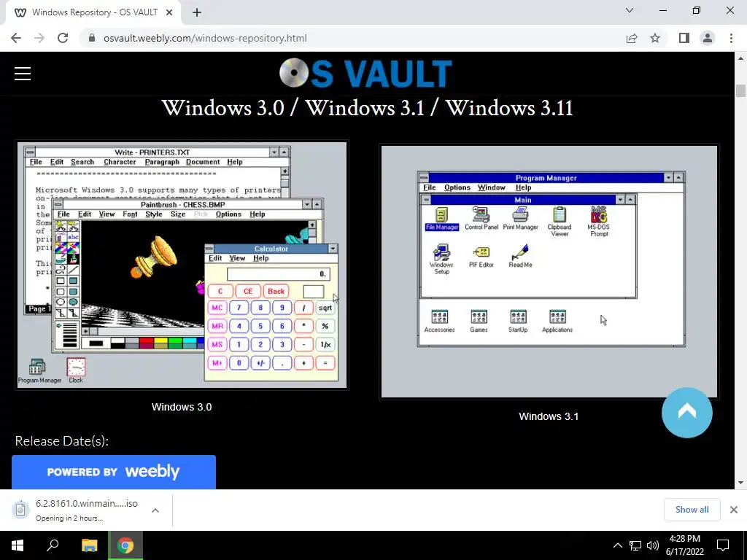
Task: Click the browser forward arrow
Action: (x=39, y=38)
